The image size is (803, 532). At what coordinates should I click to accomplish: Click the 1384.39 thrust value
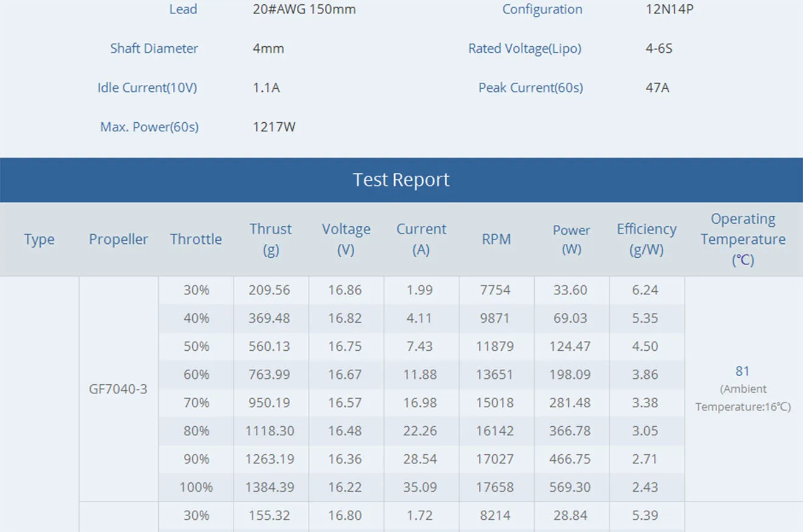click(x=270, y=487)
